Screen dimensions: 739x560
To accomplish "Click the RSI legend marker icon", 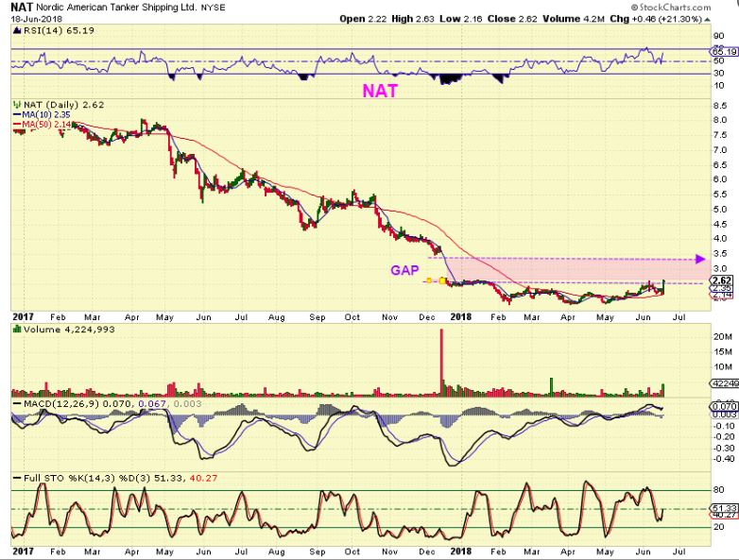I will click(17, 30).
